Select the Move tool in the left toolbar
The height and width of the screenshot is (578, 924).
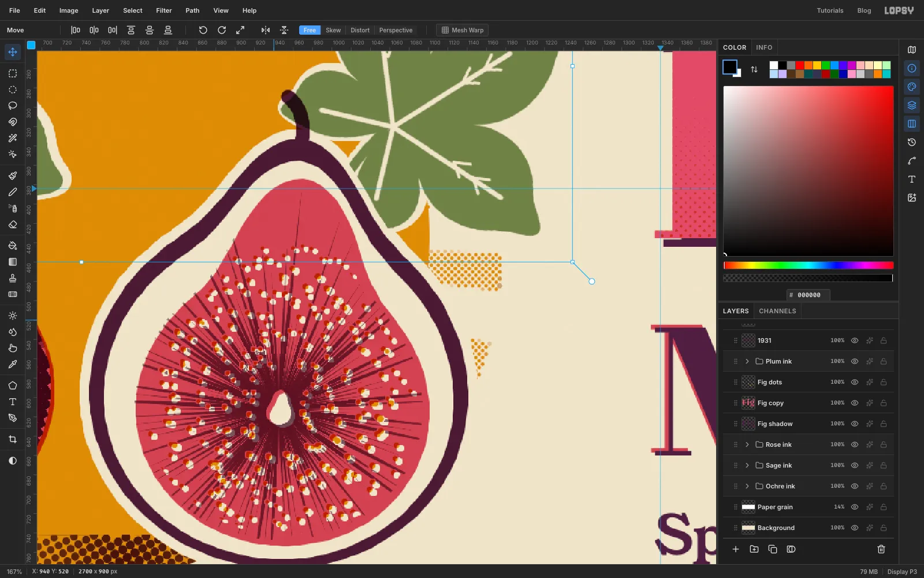click(13, 52)
